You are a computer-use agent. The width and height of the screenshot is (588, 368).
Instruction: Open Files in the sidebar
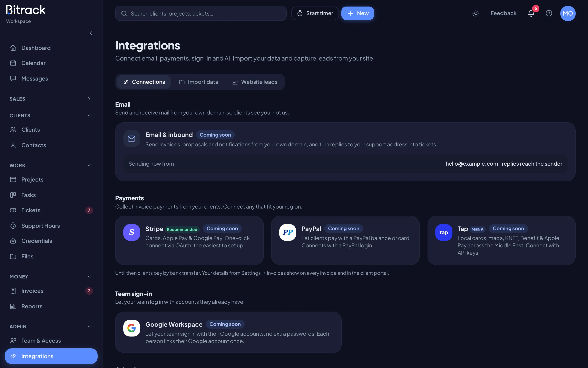[x=51, y=257]
